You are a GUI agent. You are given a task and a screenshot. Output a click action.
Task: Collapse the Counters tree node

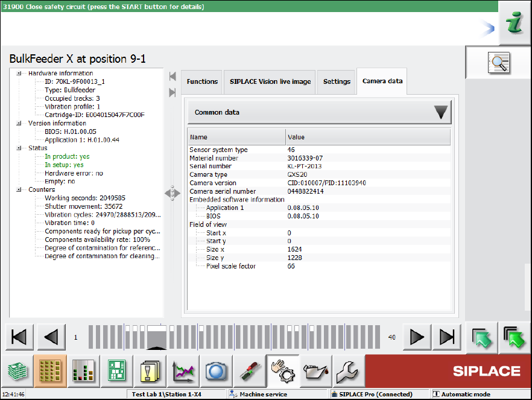[x=19, y=189]
